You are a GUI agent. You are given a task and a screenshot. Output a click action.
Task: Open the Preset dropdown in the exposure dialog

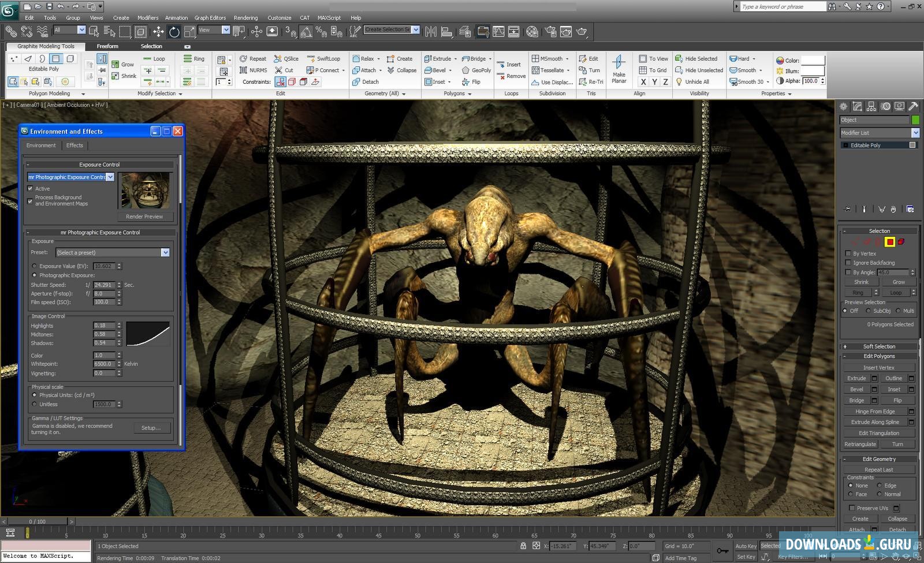coord(166,252)
